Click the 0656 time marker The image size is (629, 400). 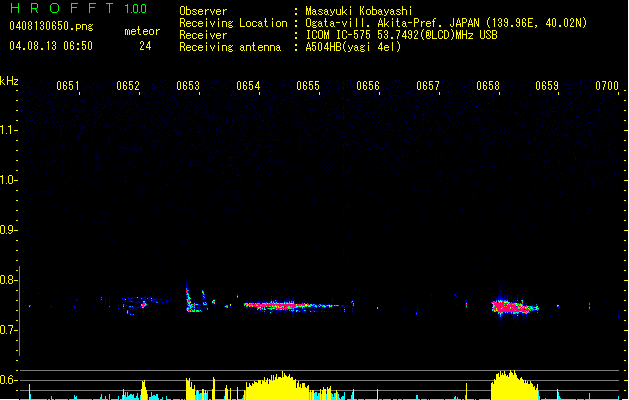tap(368, 86)
